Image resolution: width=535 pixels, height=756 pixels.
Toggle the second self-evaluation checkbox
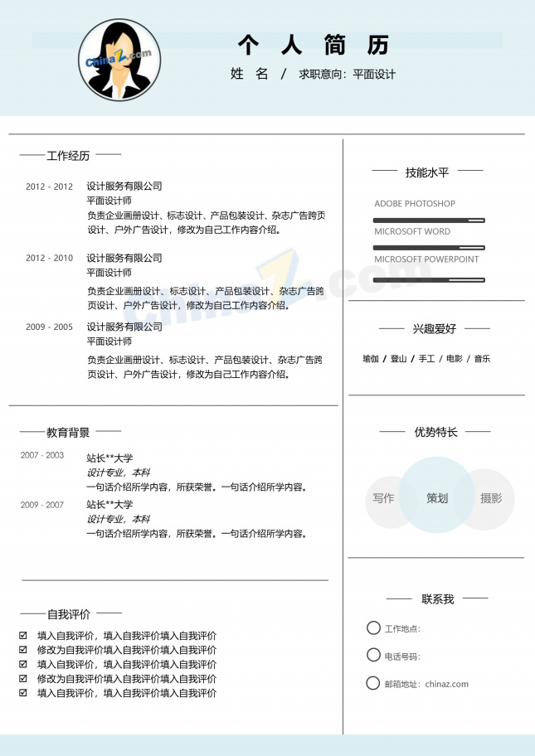click(23, 650)
